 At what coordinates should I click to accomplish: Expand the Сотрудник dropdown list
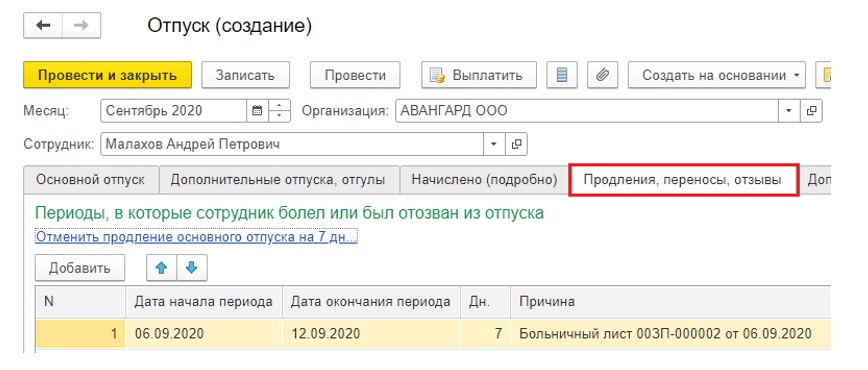tap(494, 145)
